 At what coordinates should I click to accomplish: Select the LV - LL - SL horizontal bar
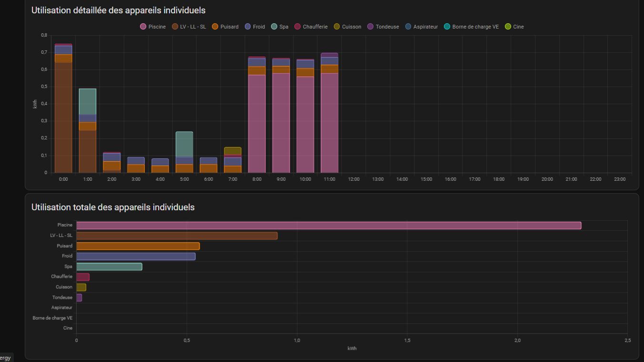coord(177,235)
